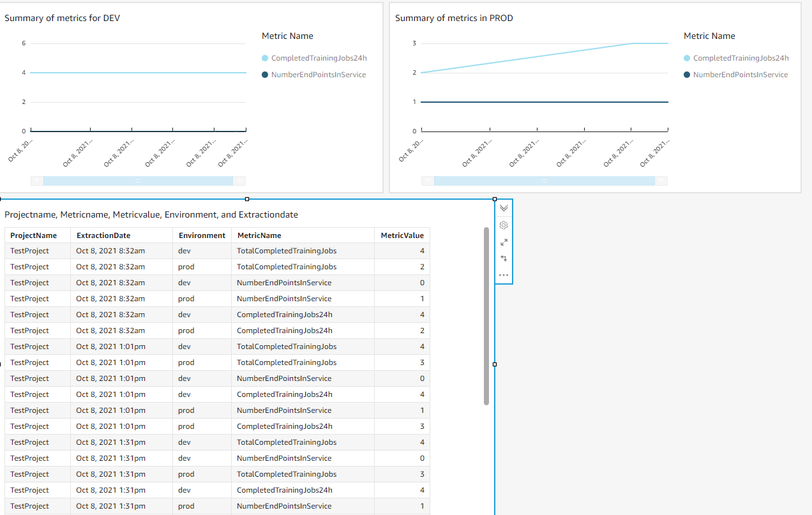This screenshot has height=515, width=812.
Task: Select the Environment column header
Action: click(x=202, y=235)
